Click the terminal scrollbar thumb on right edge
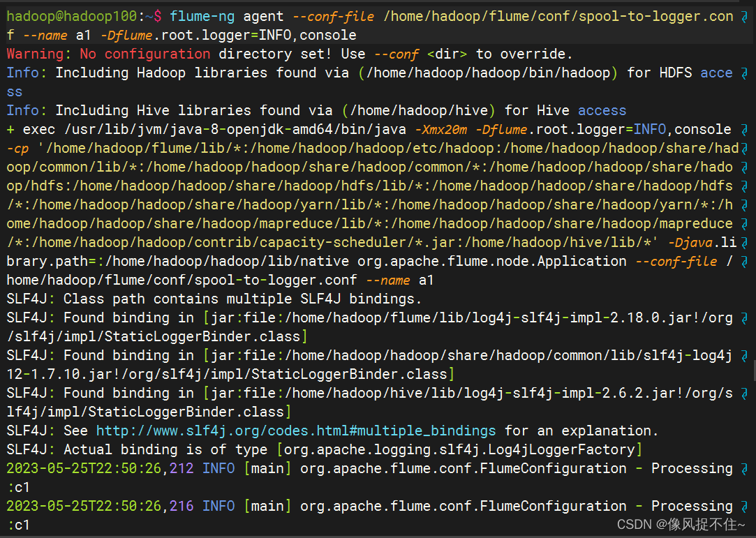The image size is (756, 538). [754, 372]
